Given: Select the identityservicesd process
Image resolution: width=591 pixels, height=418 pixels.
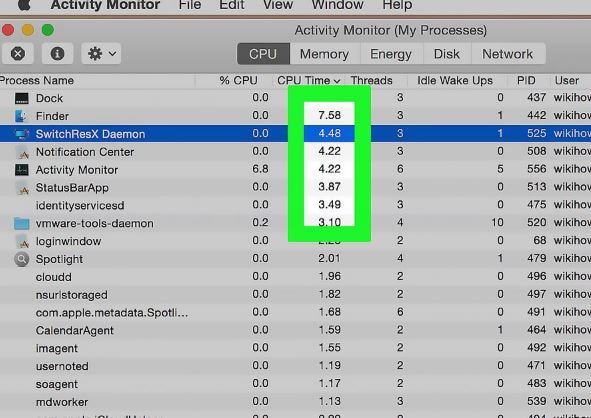Looking at the screenshot, I should 296,205.
